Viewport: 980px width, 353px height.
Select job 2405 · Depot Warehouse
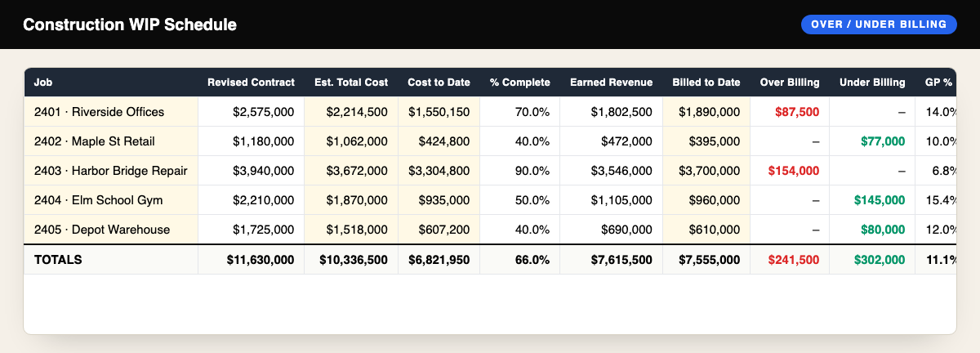pyautogui.click(x=111, y=230)
